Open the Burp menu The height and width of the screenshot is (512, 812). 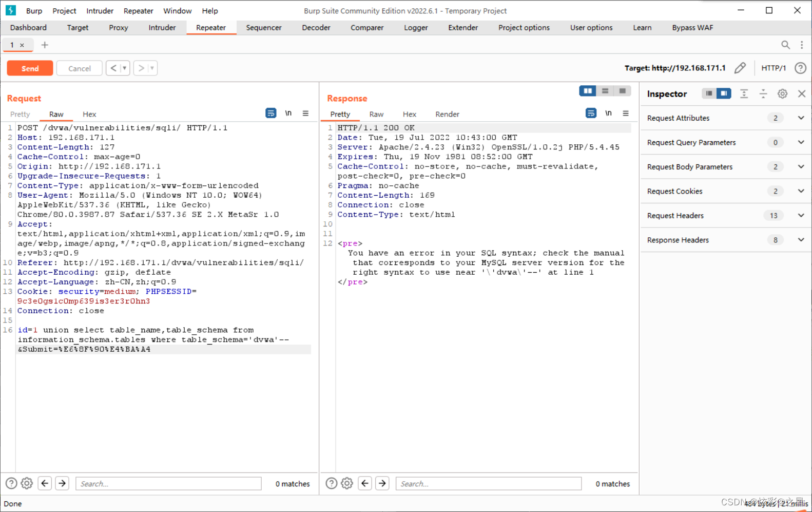click(34, 11)
